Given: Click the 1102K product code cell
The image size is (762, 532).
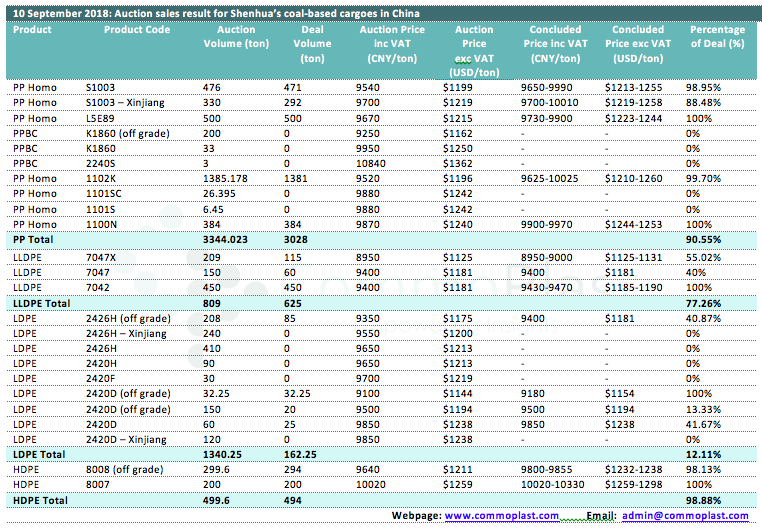Looking at the screenshot, I should click(x=102, y=178).
